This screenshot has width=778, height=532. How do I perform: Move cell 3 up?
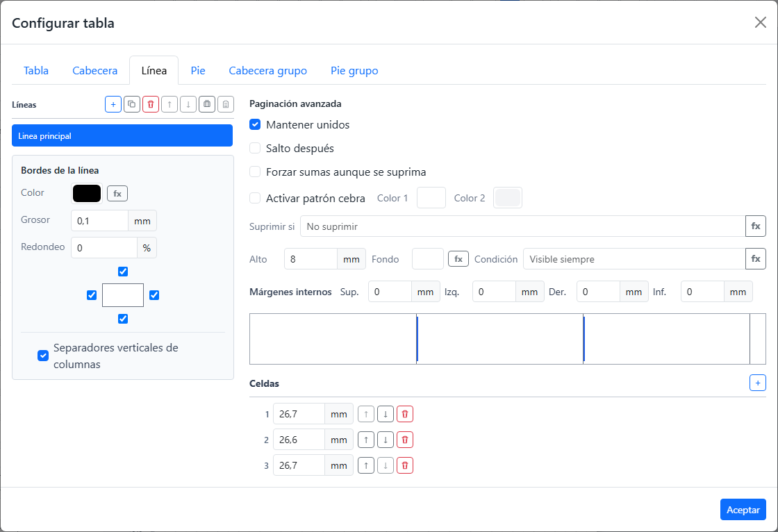[x=366, y=465]
